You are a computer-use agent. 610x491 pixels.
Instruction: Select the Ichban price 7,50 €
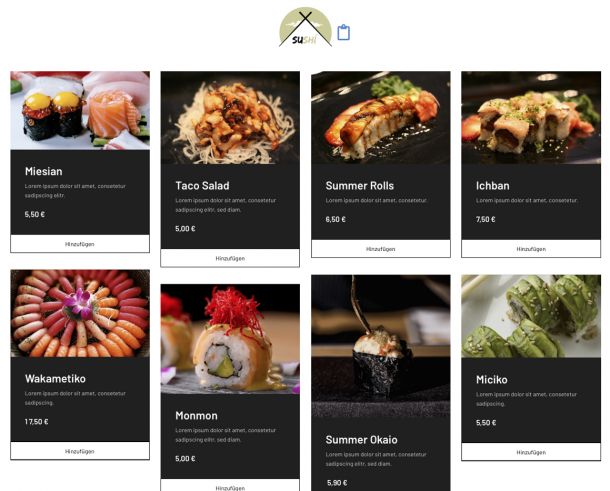486,219
